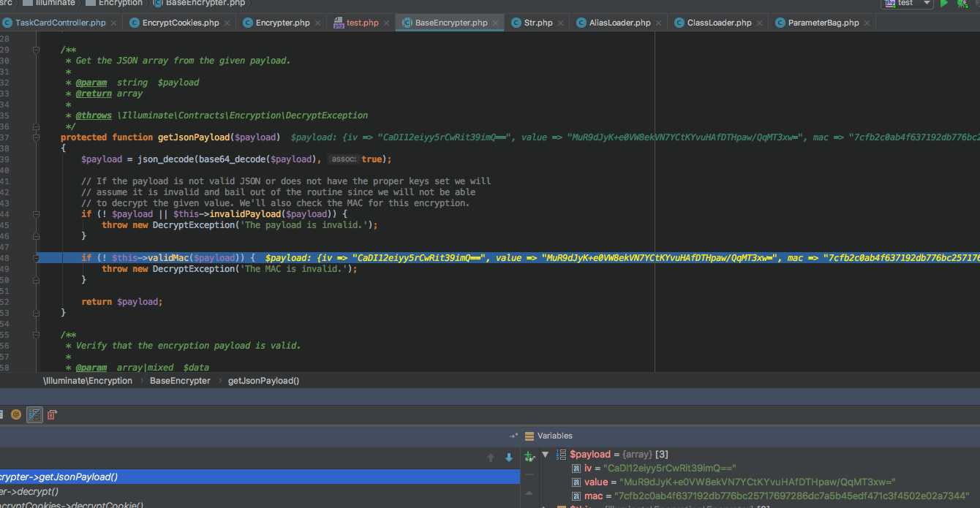Click the @return tag in the docblock

[x=94, y=94]
